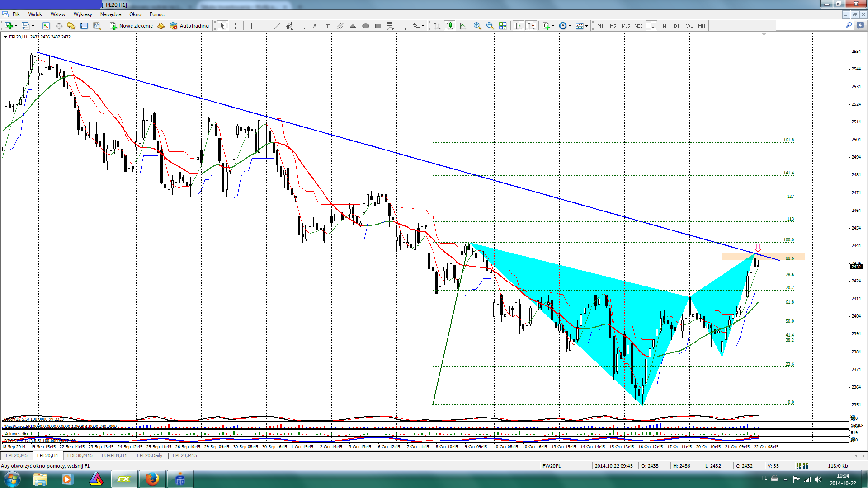Expand the indicators list dropdown

(553, 26)
